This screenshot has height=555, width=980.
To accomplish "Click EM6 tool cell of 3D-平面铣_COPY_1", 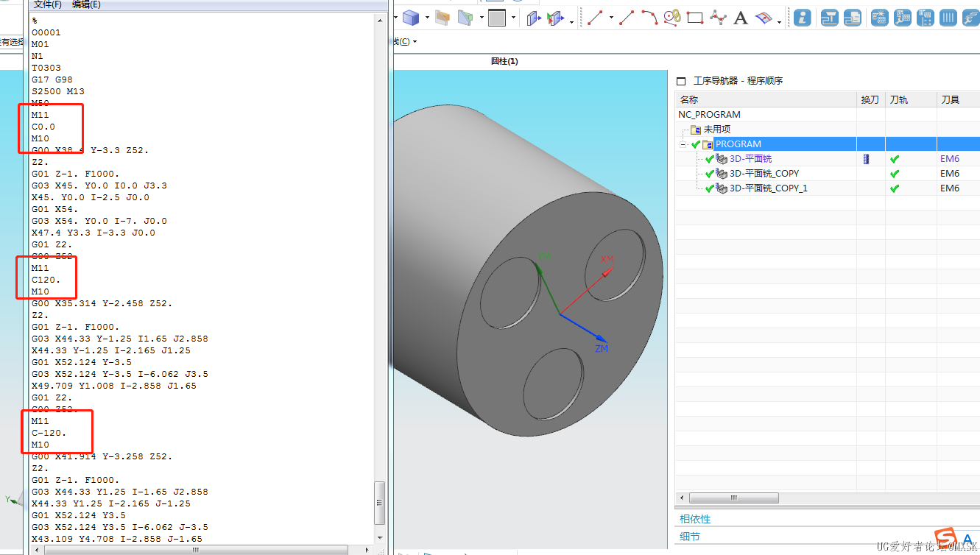I will point(950,188).
